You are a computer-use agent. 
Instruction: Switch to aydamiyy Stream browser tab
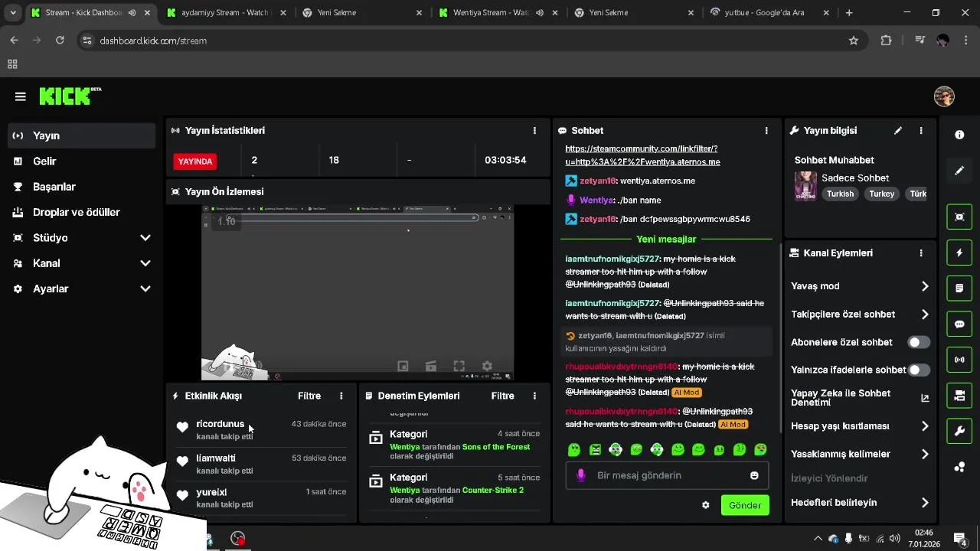(x=227, y=13)
